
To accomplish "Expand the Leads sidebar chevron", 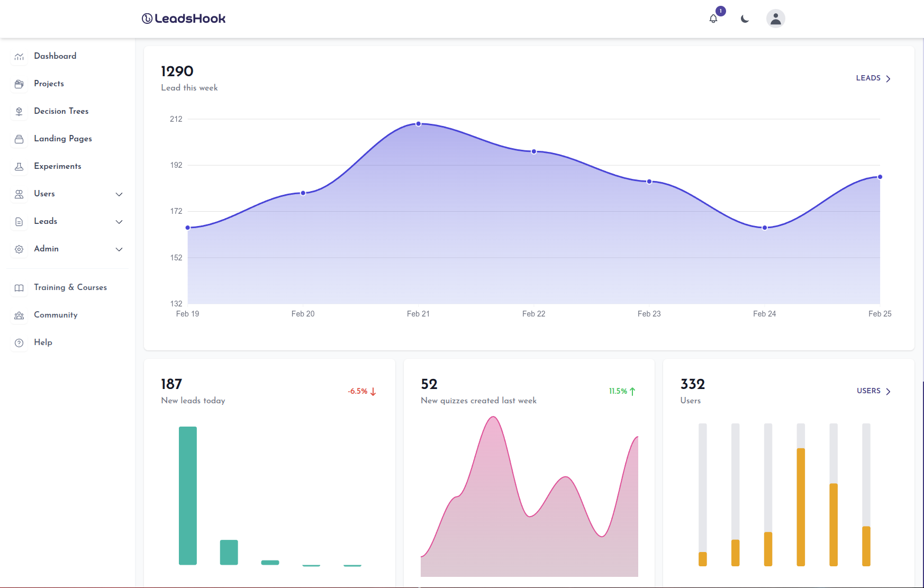I will click(119, 222).
